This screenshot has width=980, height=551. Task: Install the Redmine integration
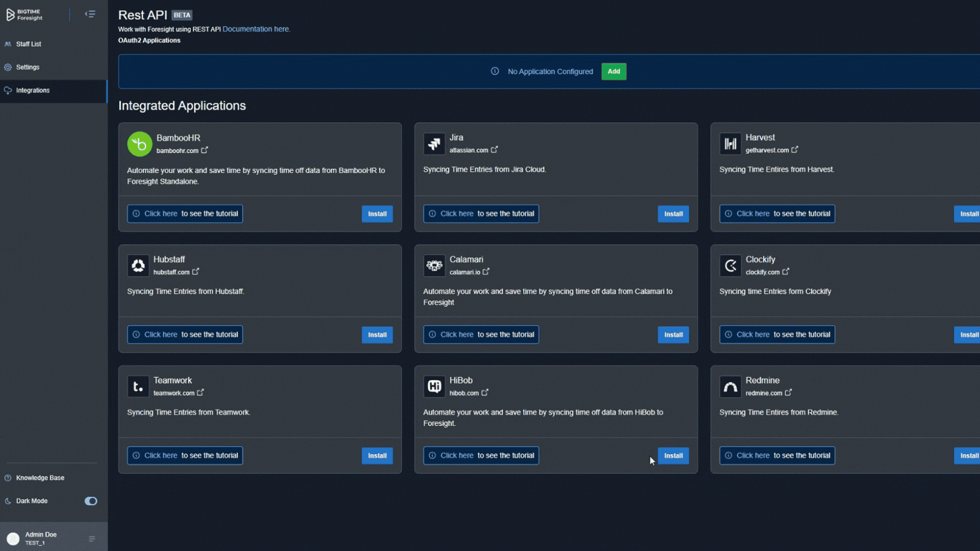click(967, 455)
